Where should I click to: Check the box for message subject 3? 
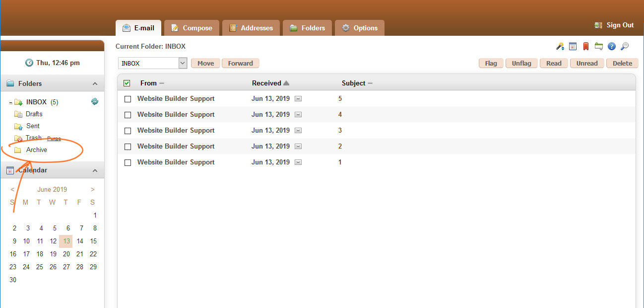128,131
